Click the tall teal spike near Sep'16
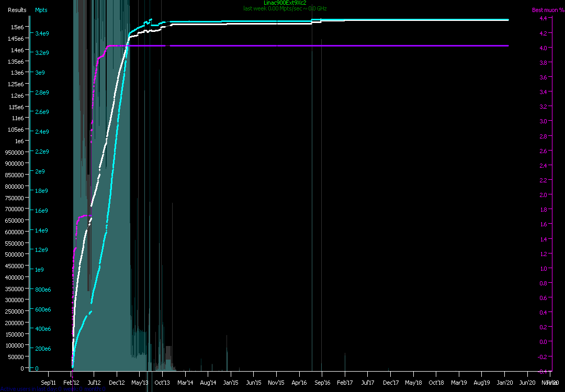Image resolution: width=565 pixels, height=392 pixels. coord(312,209)
